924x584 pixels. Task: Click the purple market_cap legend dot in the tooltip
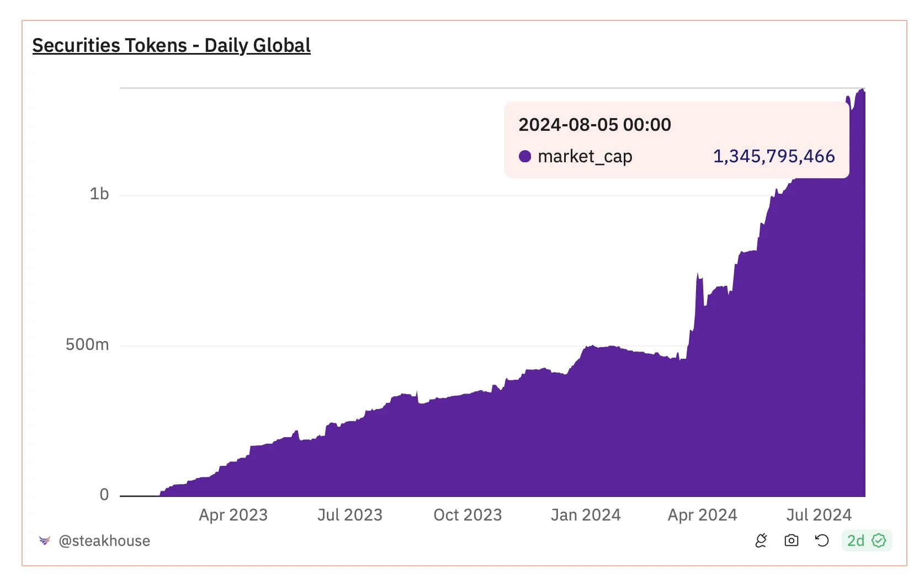[x=525, y=157]
